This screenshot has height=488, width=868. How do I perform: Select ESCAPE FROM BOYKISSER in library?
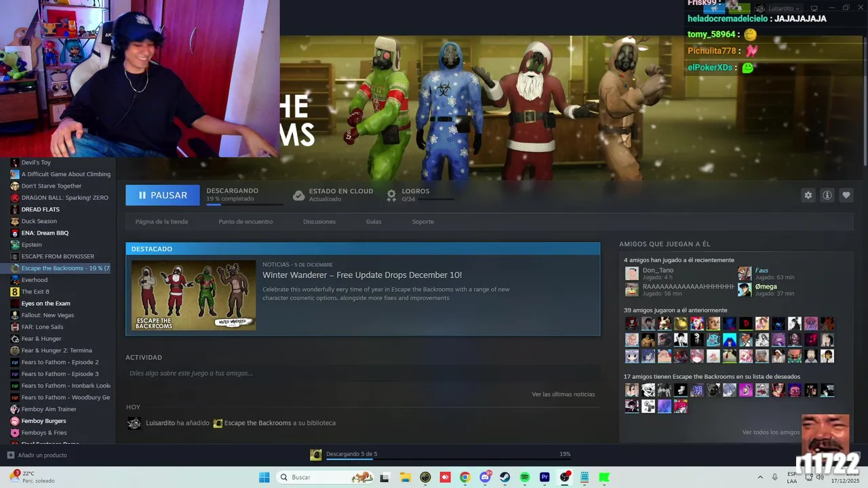click(x=58, y=257)
